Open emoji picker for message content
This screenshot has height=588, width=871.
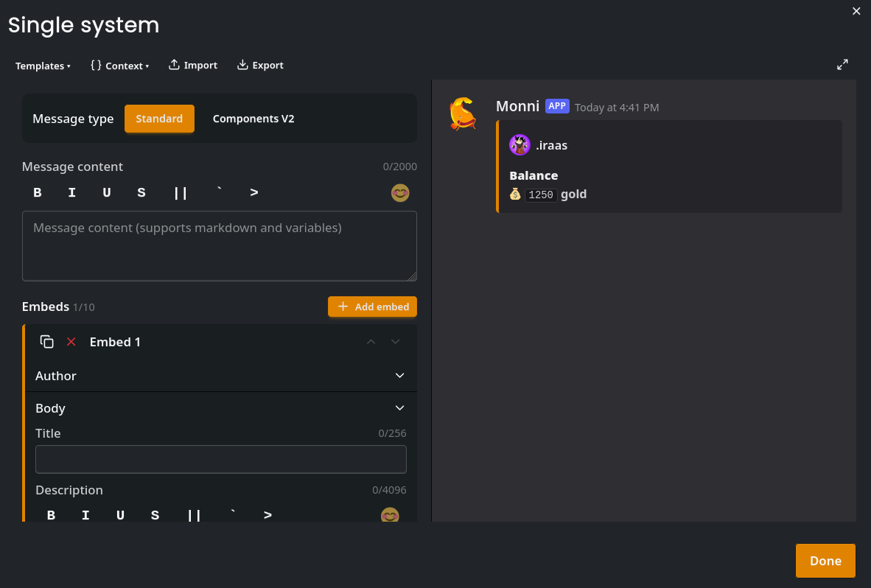click(400, 193)
